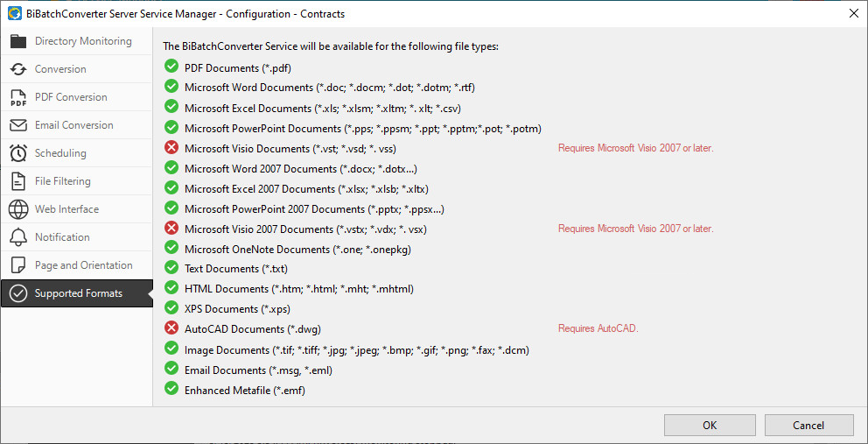The width and height of the screenshot is (868, 444).
Task: Click 'Microsoft PowerPoint Documents (*.pps...' text
Action: coord(363,129)
